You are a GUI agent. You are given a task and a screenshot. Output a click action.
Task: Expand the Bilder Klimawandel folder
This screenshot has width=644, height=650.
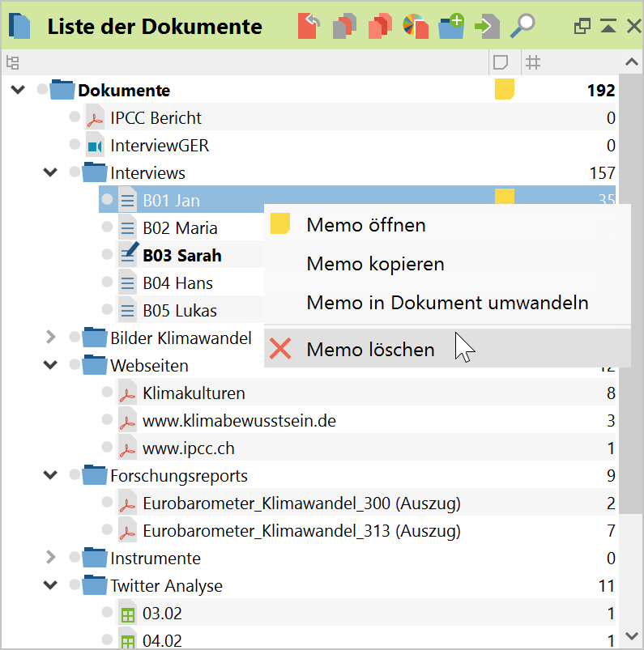pyautogui.click(x=50, y=337)
